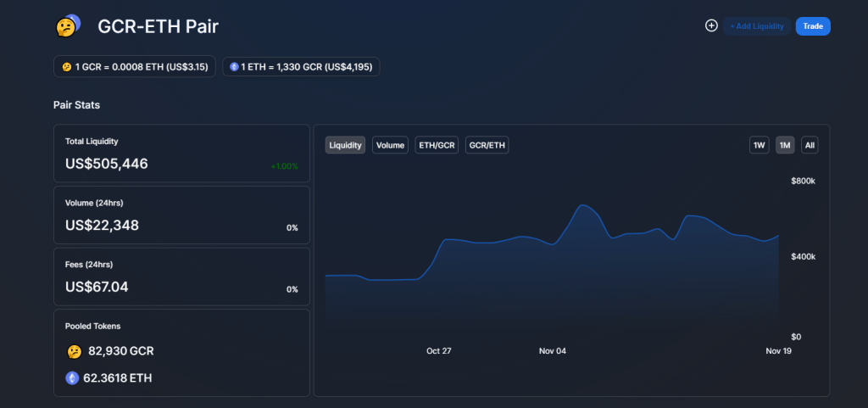Click the Volume (24hrs) label
868x408 pixels.
[x=94, y=204]
